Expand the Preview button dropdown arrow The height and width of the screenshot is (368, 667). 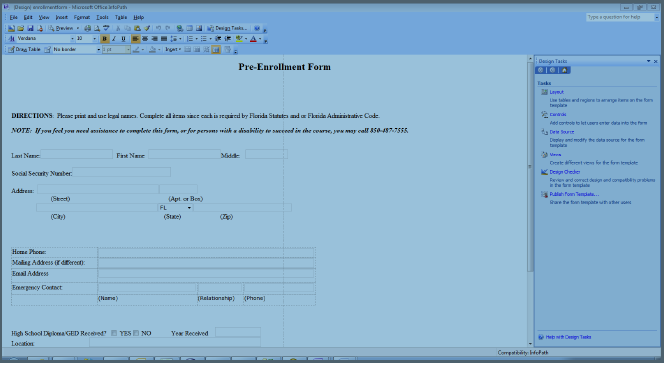click(x=78, y=29)
